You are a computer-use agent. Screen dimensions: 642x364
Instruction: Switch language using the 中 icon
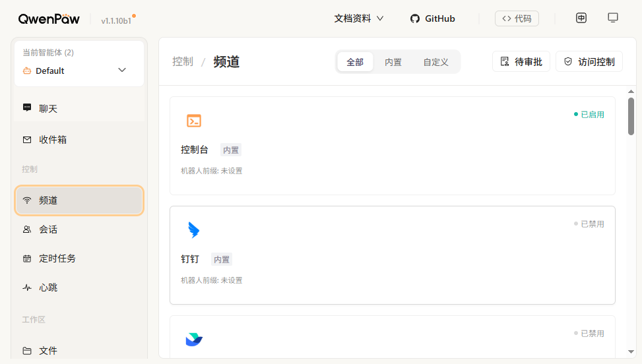581,18
